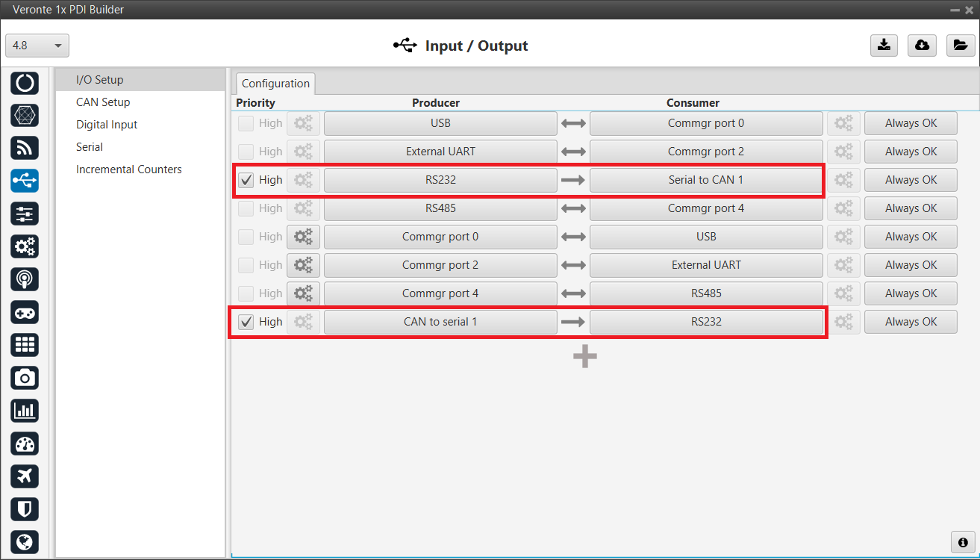980x560 pixels.
Task: Click Always OK for CAN to serial row
Action: 911,322
